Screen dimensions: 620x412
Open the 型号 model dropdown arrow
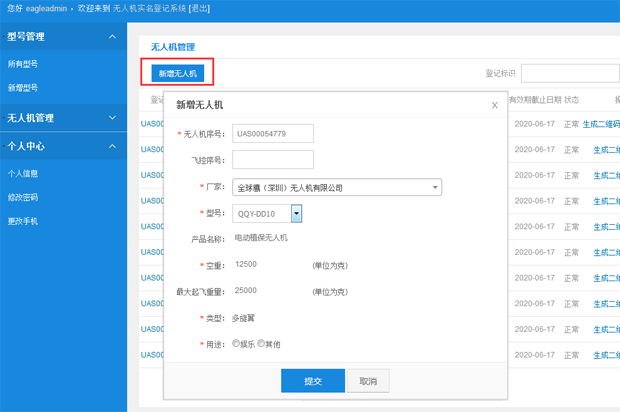(x=297, y=214)
